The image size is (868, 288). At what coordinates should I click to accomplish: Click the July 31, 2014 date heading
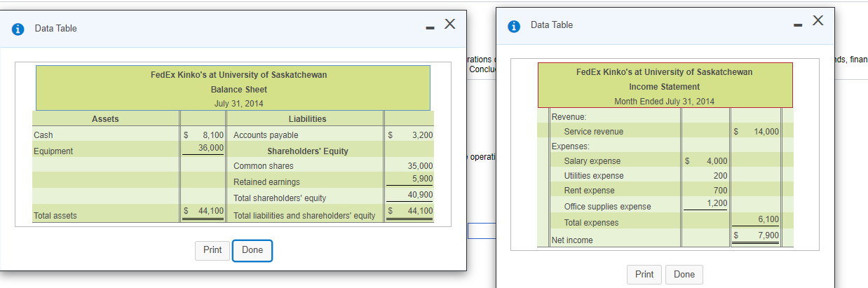click(239, 104)
